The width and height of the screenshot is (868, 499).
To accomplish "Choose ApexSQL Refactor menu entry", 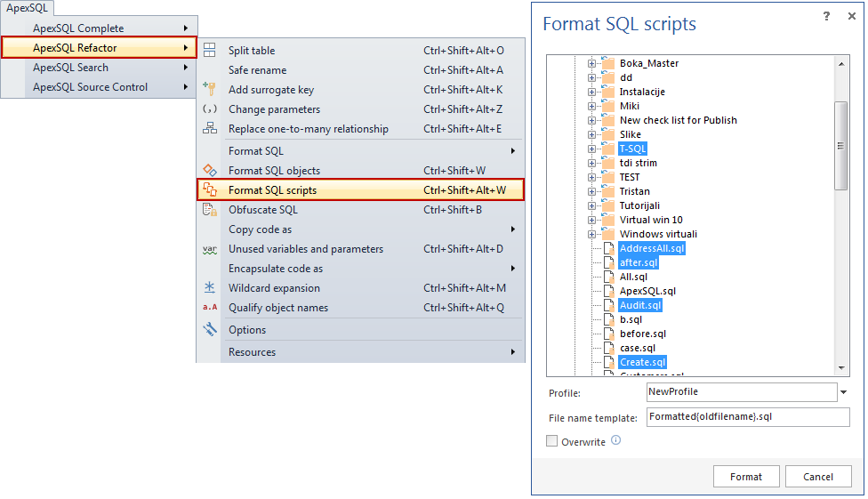I will [99, 48].
